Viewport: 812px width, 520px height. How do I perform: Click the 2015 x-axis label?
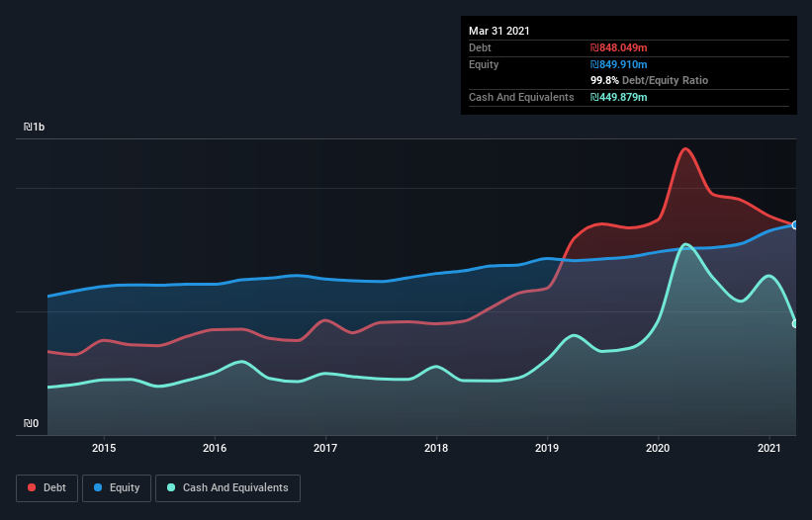pos(104,448)
